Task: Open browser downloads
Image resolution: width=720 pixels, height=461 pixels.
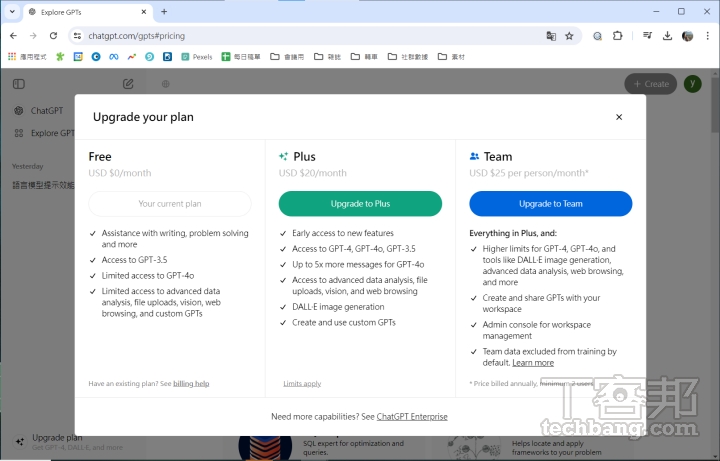Action: pos(667,36)
